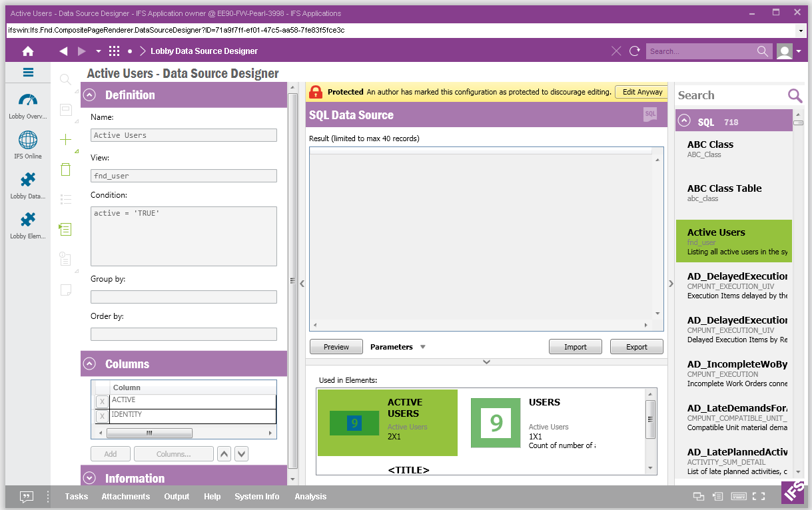Open System Info in bottom bar

tap(257, 497)
